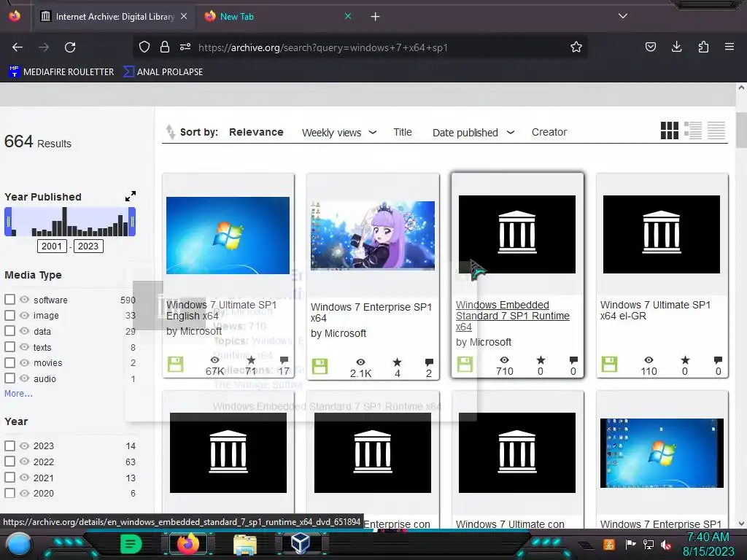Open the Date published sort dropdown
The height and width of the screenshot is (560, 747).
tap(473, 133)
